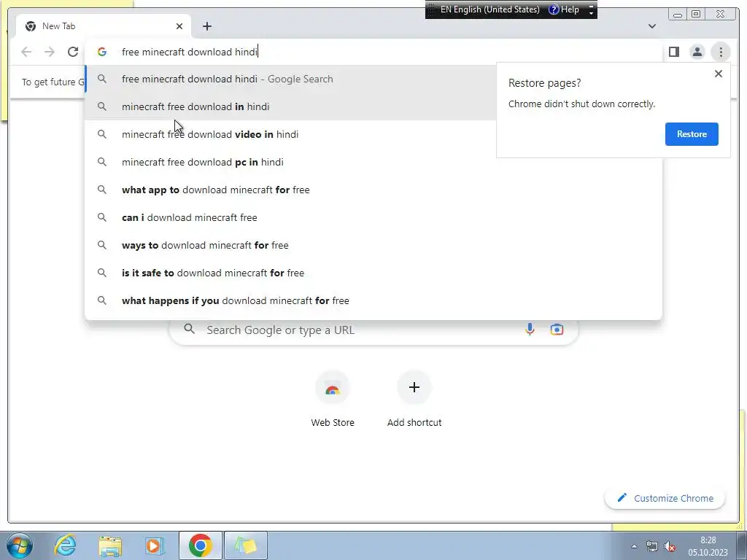Screen dimensions: 747x560
Task: Click the Google G icon in the address bar
Action: click(x=102, y=52)
